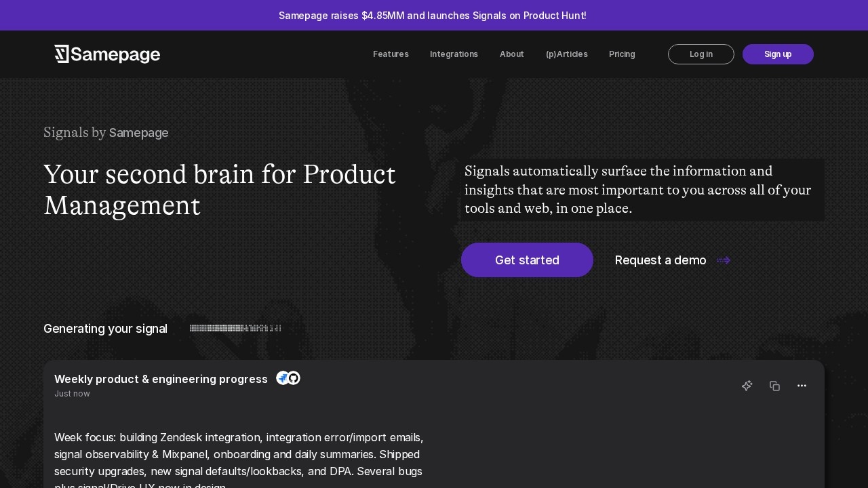Click the Get started button
Image resolution: width=868 pixels, height=488 pixels.
[x=527, y=260]
